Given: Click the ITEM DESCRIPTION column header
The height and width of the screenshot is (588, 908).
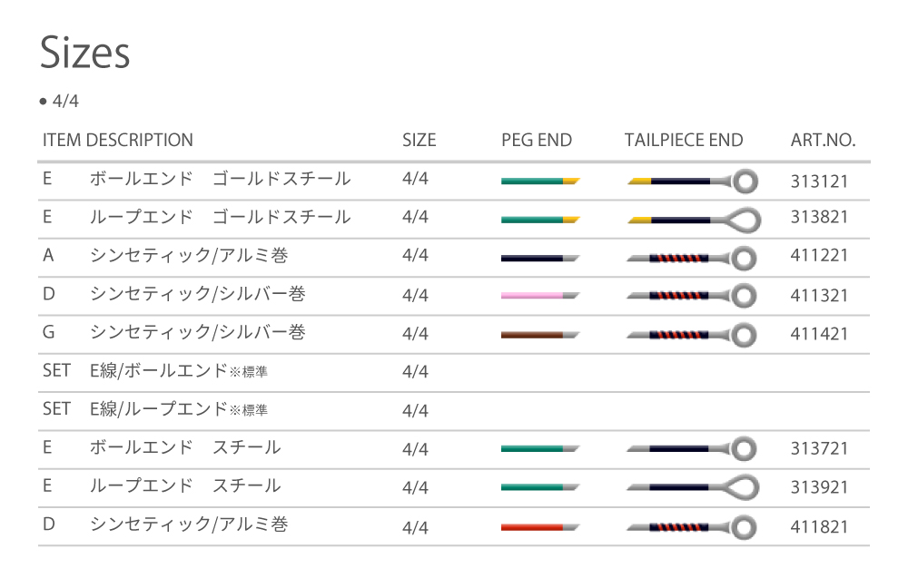Looking at the screenshot, I should point(118,140).
